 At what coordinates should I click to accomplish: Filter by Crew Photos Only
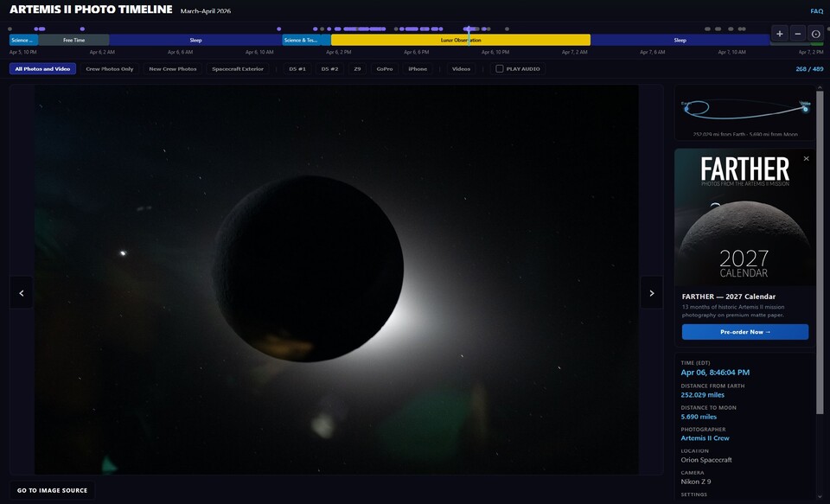pos(110,69)
